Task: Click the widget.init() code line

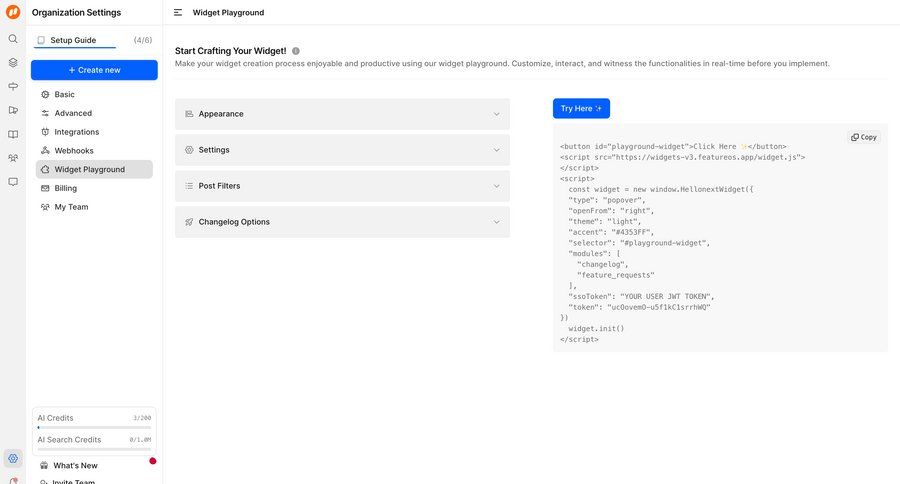Action: [x=596, y=328]
